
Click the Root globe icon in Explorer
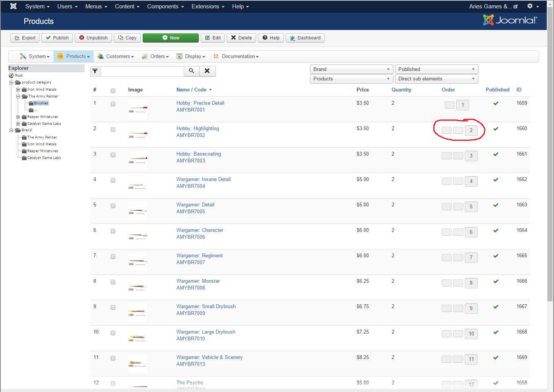[x=11, y=76]
